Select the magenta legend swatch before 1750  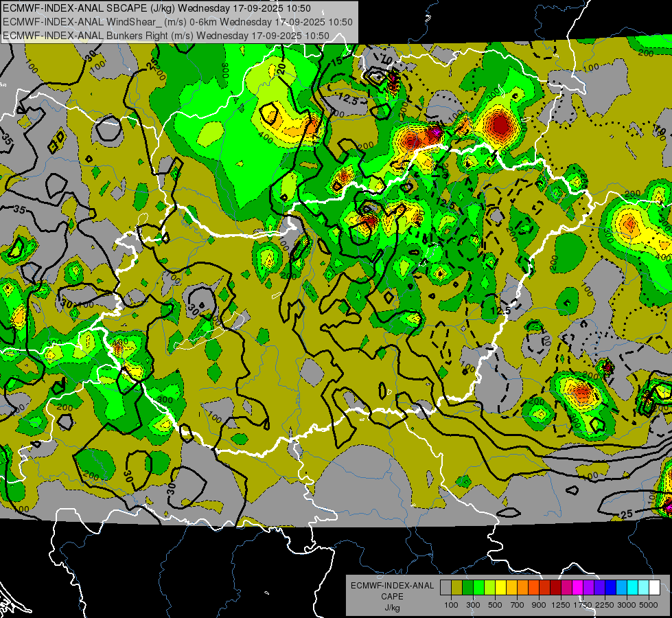(578, 587)
